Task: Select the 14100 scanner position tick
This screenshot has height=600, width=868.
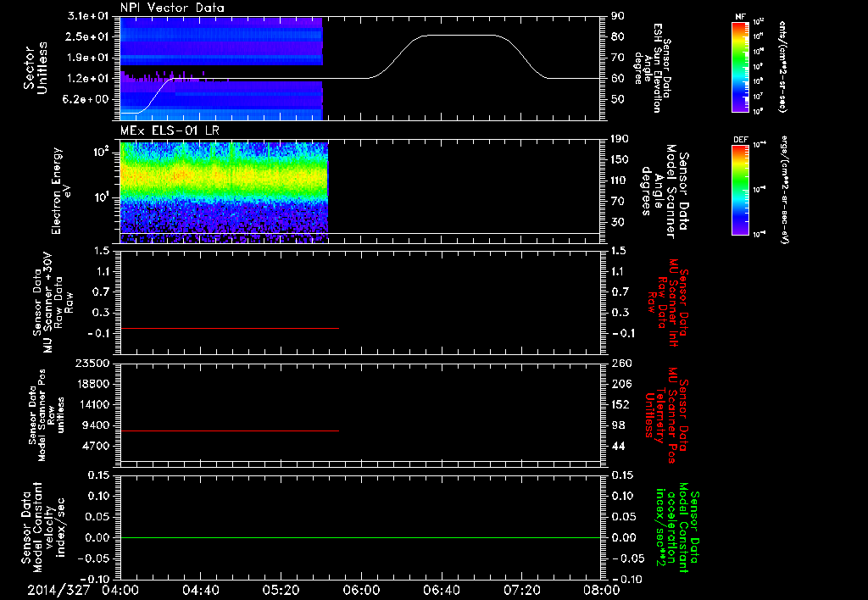Action: pyautogui.click(x=93, y=404)
